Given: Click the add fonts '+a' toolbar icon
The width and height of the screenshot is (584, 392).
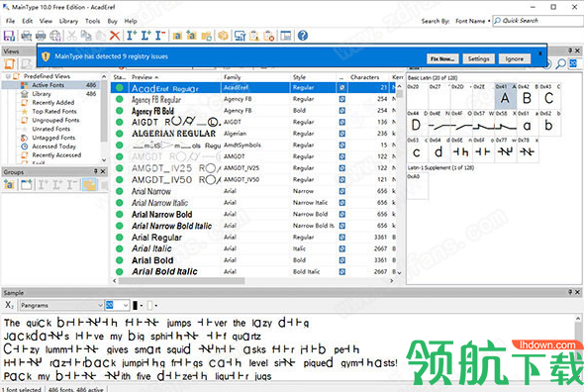Looking at the screenshot, I should click(x=191, y=36).
